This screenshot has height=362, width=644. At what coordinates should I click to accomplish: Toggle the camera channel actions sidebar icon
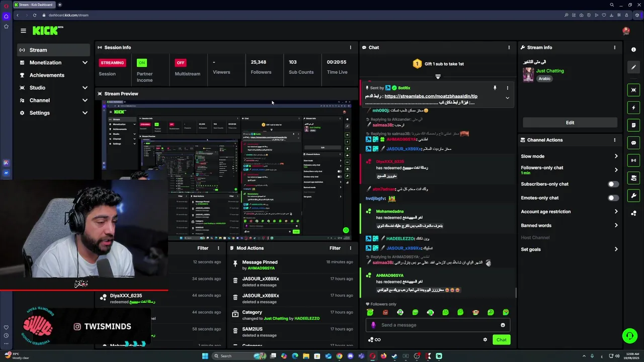pos(633,178)
